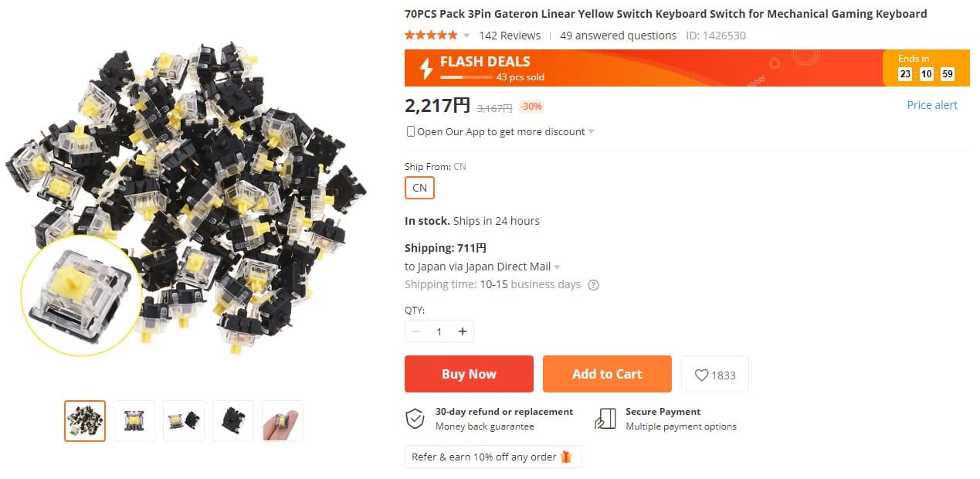This screenshot has width=980, height=479.
Task: Click the phone icon beside Open Our App
Action: pos(410,131)
